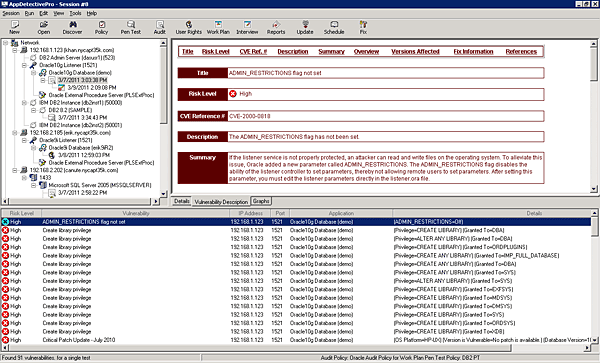Jump to the Overview section link
Viewport: 600px width, 363px height.
[366, 52]
